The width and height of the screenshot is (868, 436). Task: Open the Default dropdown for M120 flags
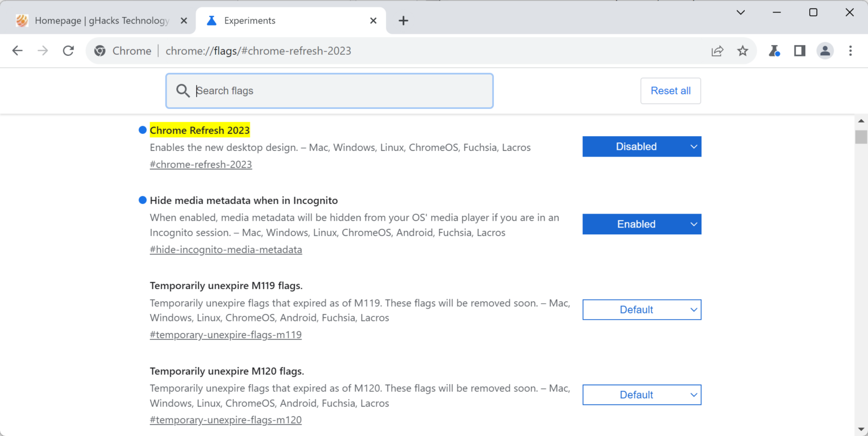tap(641, 394)
